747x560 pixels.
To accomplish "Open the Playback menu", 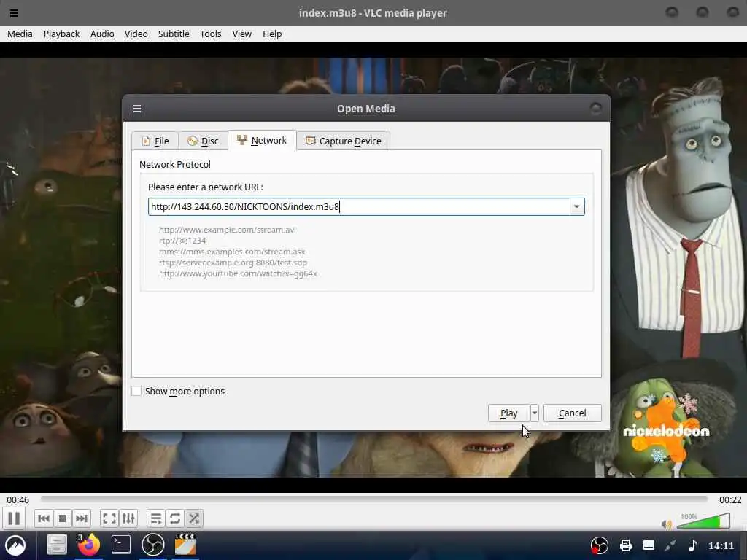I will point(61,34).
